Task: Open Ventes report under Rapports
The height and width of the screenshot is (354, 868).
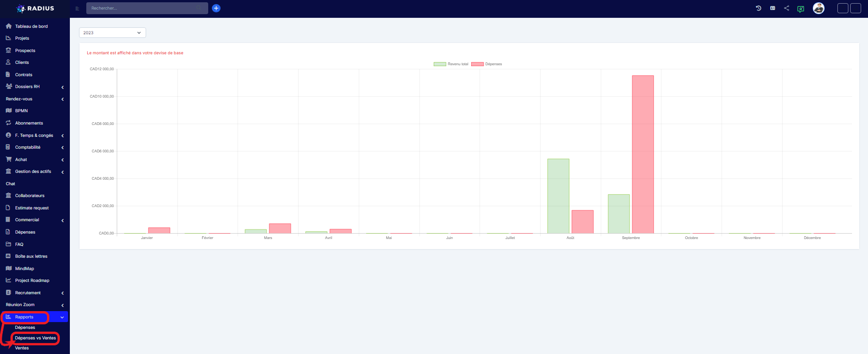Action: (x=22, y=348)
